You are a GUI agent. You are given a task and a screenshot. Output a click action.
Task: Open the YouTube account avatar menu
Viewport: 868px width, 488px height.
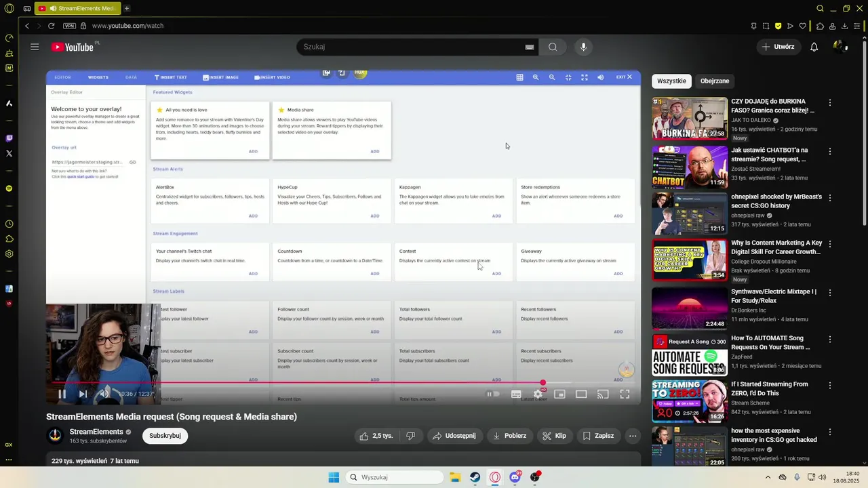pyautogui.click(x=840, y=47)
